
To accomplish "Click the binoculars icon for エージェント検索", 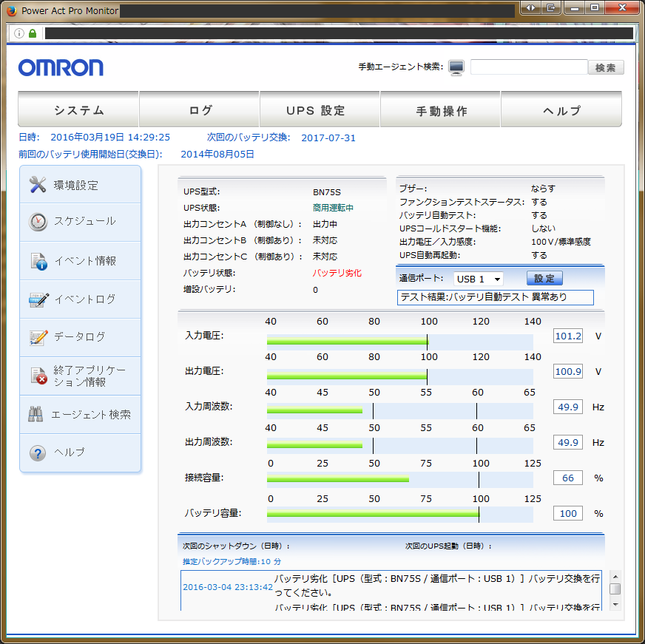I will point(36,414).
